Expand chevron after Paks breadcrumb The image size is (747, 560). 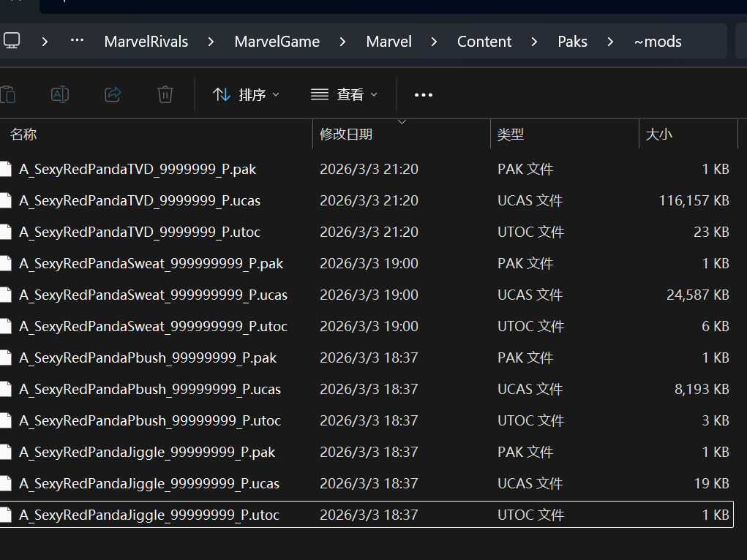coord(610,42)
